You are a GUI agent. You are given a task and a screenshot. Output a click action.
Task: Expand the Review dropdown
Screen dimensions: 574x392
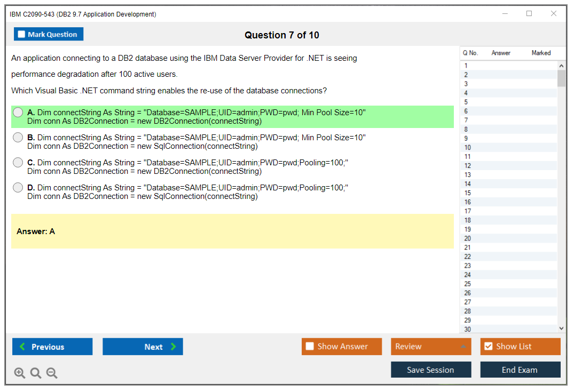[462, 347]
